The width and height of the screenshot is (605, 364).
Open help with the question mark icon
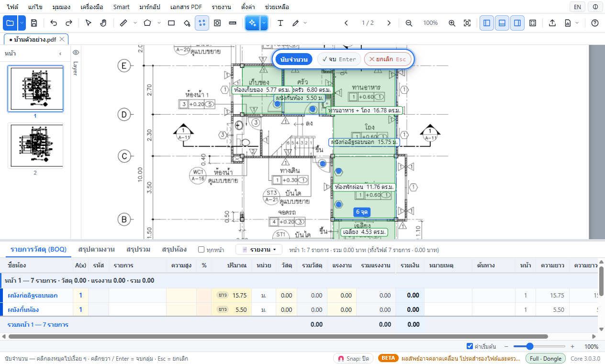[x=595, y=23]
